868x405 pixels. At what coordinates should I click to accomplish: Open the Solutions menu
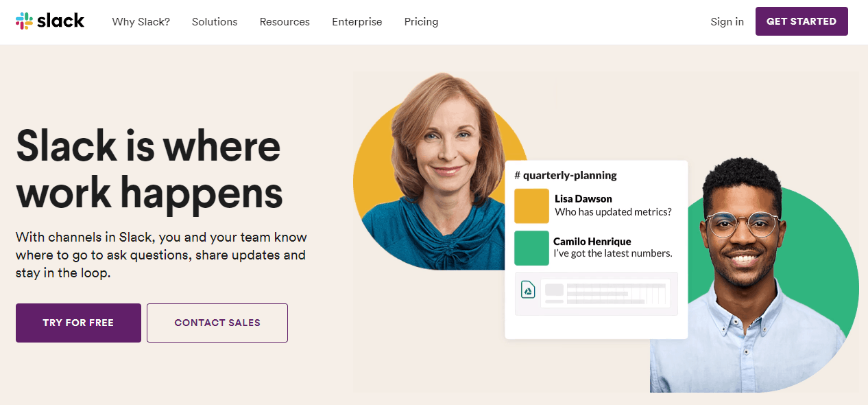click(215, 22)
